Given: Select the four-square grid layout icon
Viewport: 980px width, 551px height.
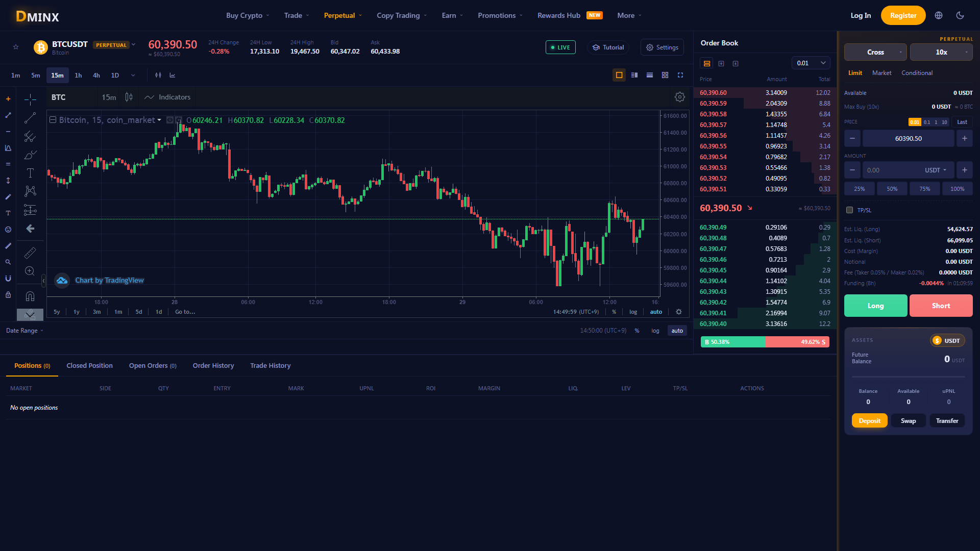Looking at the screenshot, I should (665, 75).
